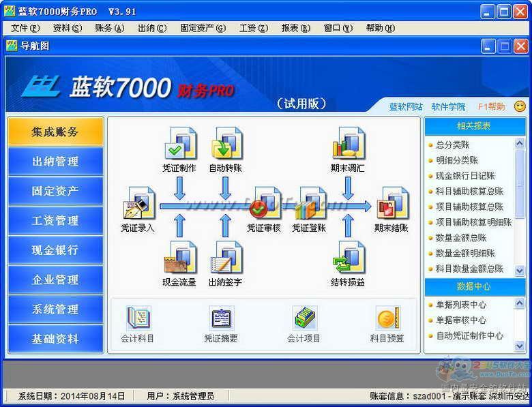Open the 报表(R) menu
The width and height of the screenshot is (532, 407).
295,28
